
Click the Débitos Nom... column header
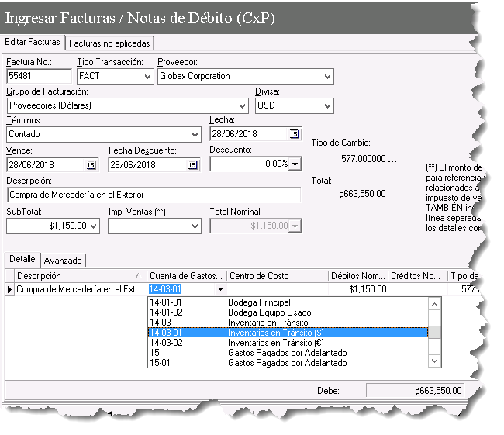tap(358, 276)
